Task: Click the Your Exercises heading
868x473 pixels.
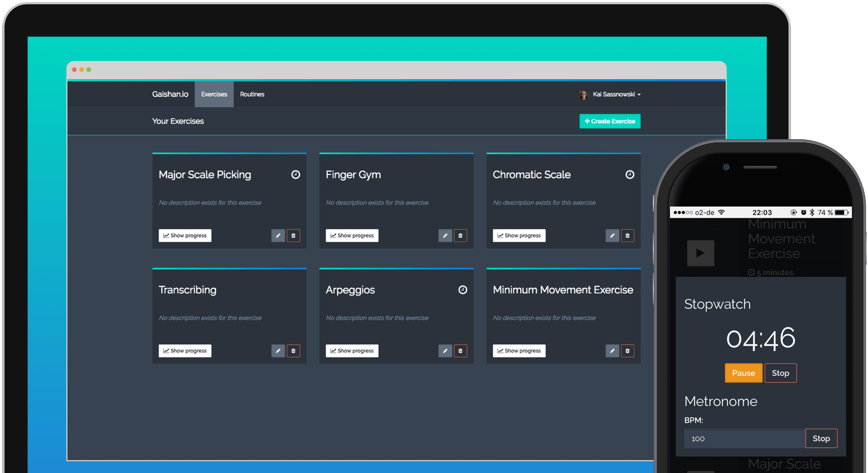Action: [178, 121]
